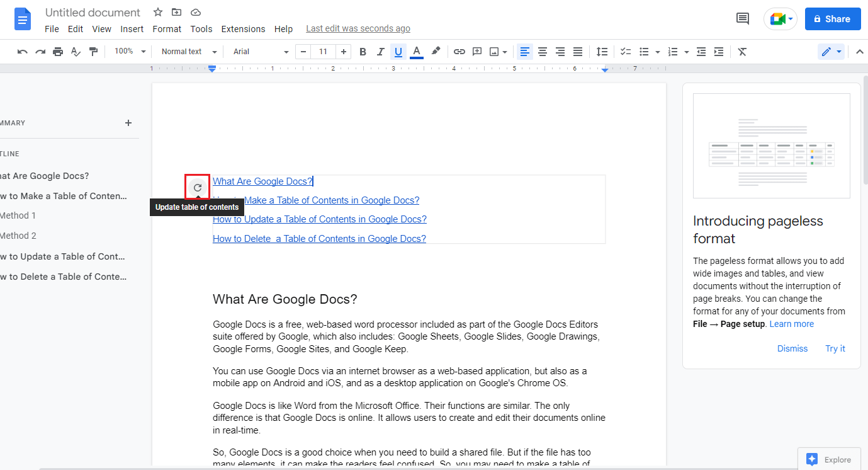Open the Insert image dropdown arrow
This screenshot has width=868, height=470.
(505, 52)
